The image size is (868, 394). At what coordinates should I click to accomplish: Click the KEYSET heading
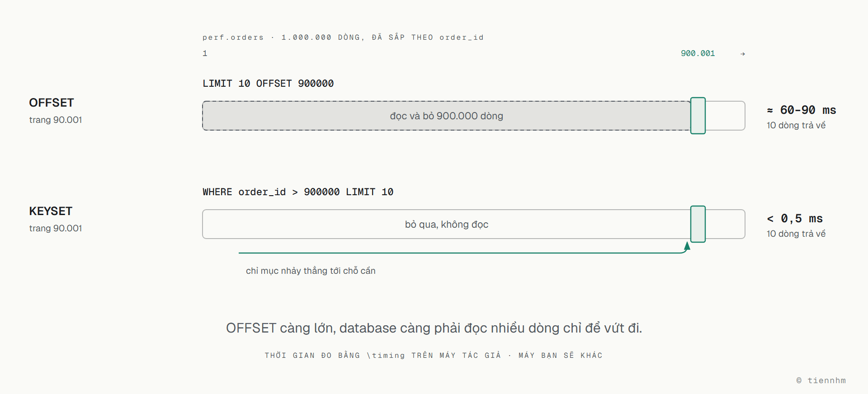tap(51, 211)
